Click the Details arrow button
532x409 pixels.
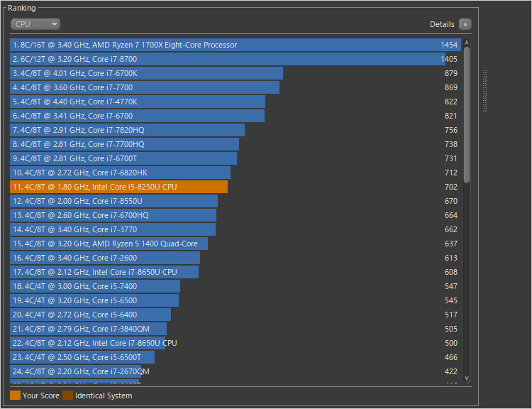(x=465, y=24)
